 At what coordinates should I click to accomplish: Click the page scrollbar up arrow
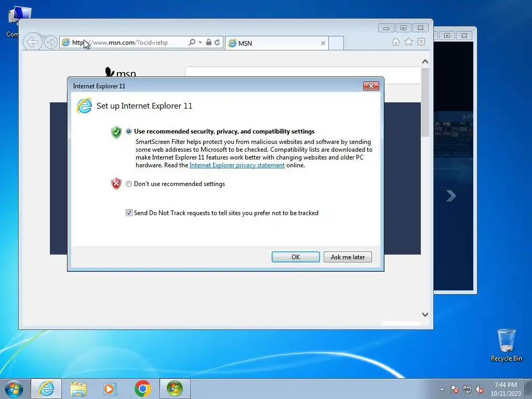[425, 62]
